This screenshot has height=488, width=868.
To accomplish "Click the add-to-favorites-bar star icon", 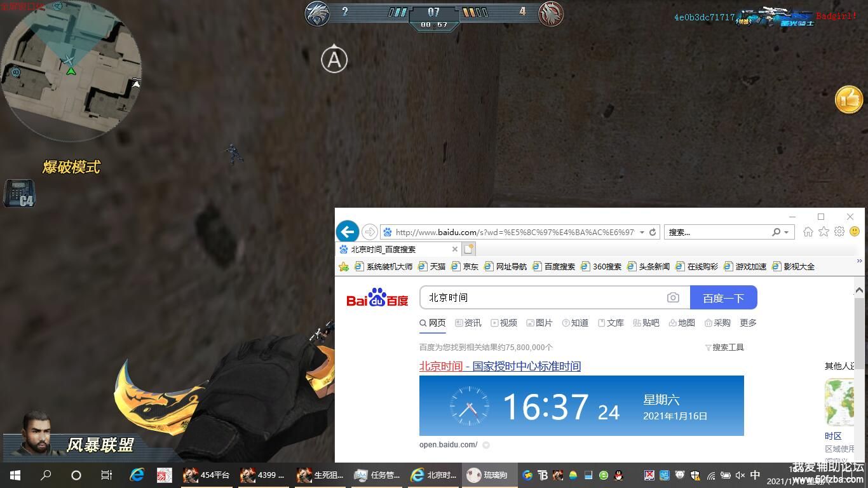I will [344, 267].
